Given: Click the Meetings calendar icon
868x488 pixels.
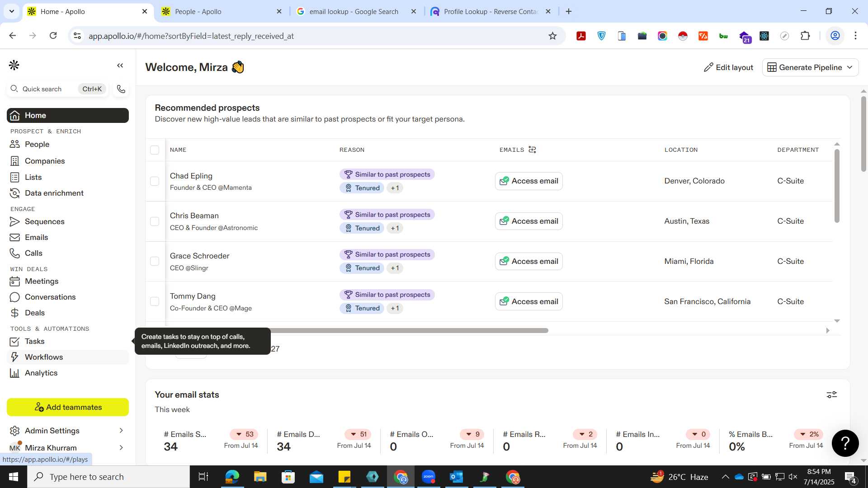Looking at the screenshot, I should tap(15, 281).
